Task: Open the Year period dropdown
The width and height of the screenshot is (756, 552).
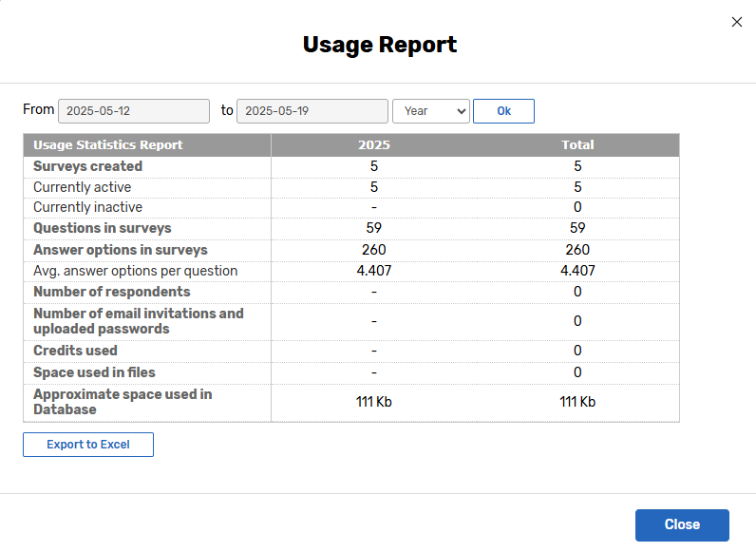Action: coord(430,111)
